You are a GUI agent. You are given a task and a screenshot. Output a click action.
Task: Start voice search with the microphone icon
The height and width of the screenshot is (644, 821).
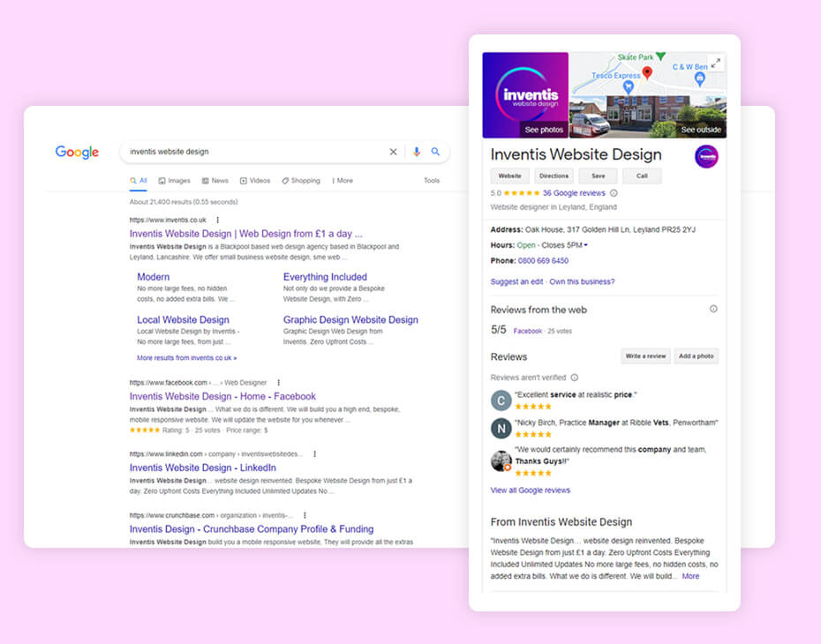coord(417,152)
